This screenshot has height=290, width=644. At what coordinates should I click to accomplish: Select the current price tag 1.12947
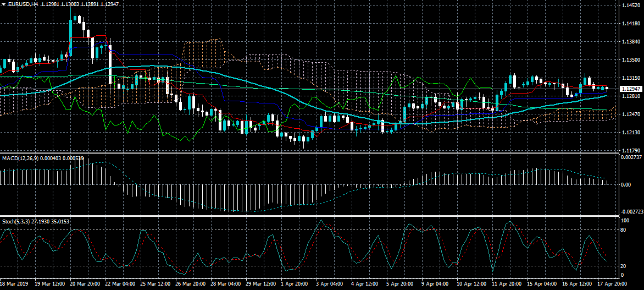pyautogui.click(x=629, y=89)
